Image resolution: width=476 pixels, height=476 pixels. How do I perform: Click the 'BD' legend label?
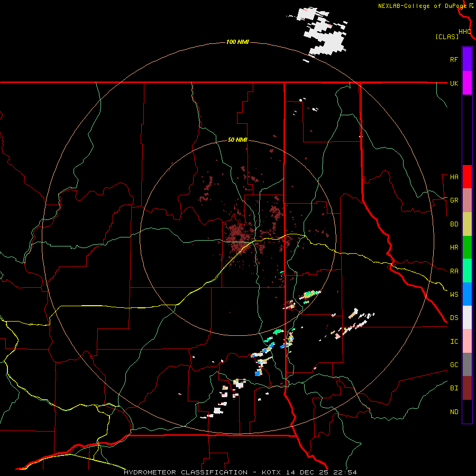point(454,224)
